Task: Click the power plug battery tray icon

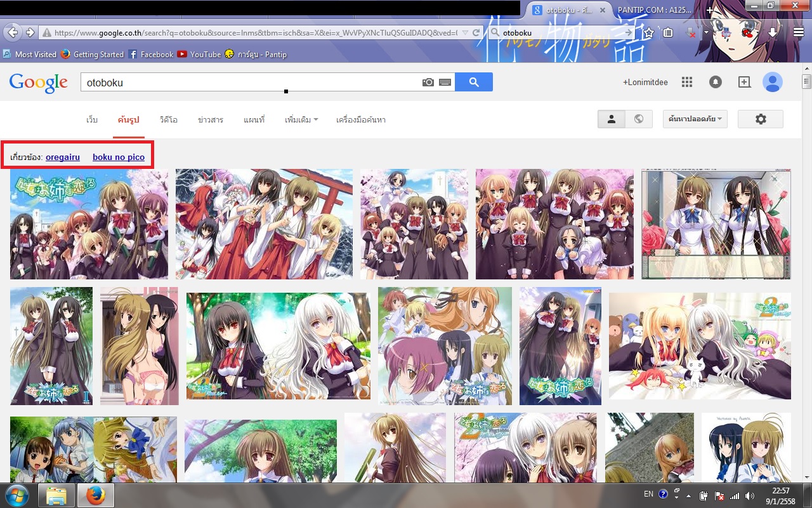Action: 704,495
